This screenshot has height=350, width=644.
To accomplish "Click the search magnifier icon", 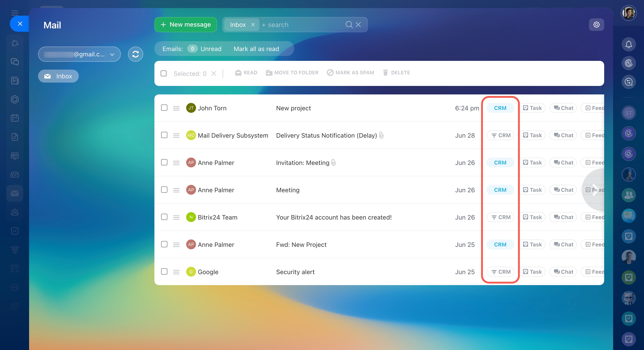I will (349, 25).
